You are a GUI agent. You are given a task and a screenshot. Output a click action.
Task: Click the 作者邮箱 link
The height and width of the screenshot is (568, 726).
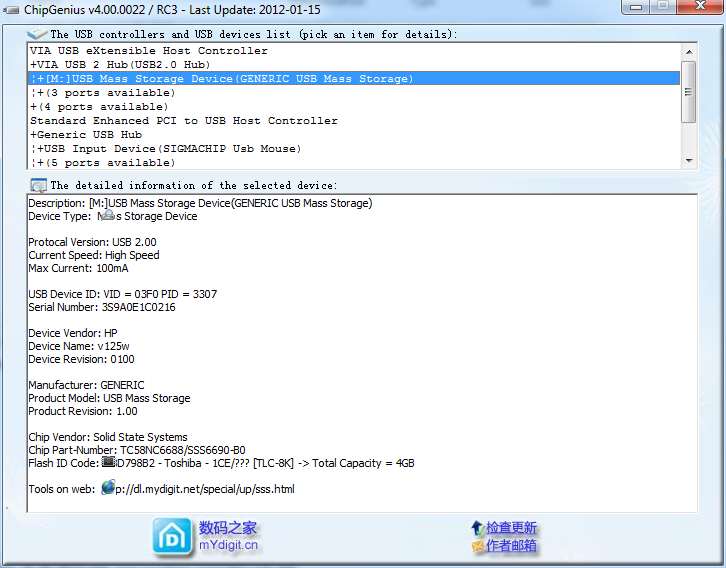[511, 546]
